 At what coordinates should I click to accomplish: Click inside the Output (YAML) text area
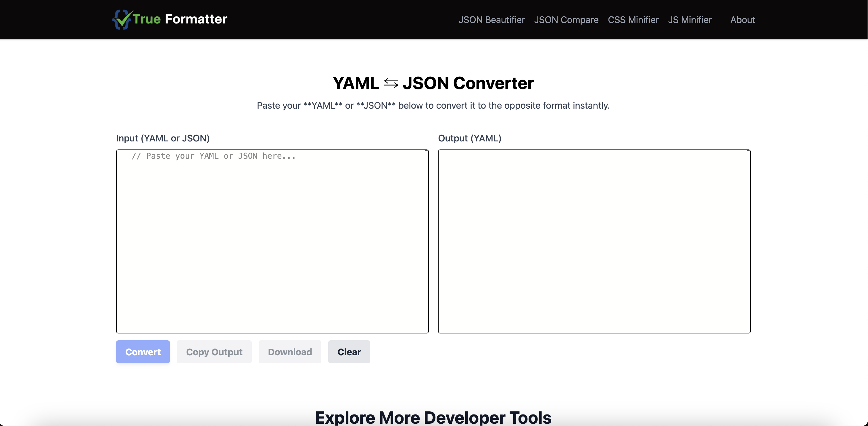[x=593, y=241]
